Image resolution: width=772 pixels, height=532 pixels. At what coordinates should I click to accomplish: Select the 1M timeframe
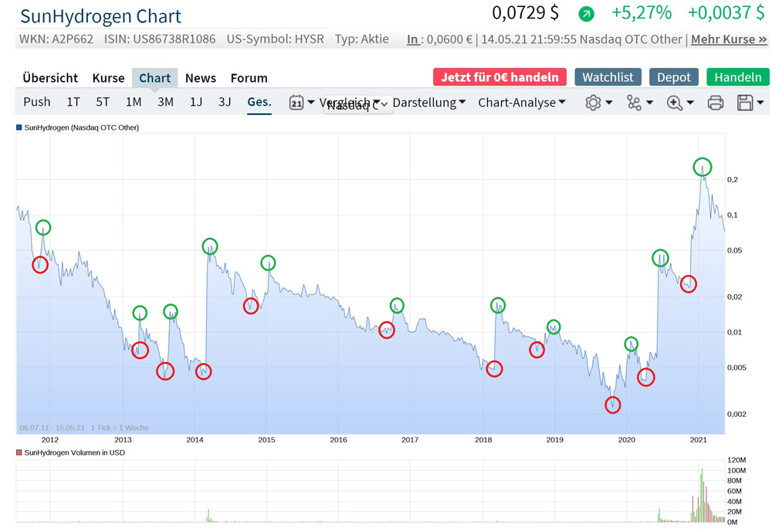point(134,102)
